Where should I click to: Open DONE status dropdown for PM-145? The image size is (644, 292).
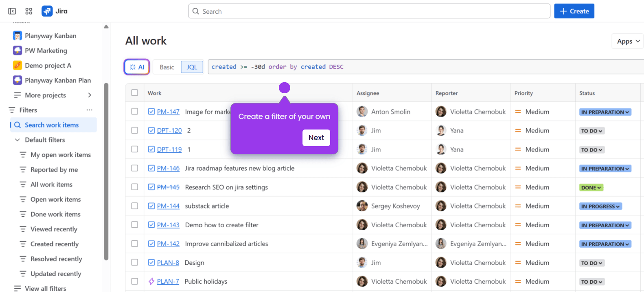coord(591,188)
